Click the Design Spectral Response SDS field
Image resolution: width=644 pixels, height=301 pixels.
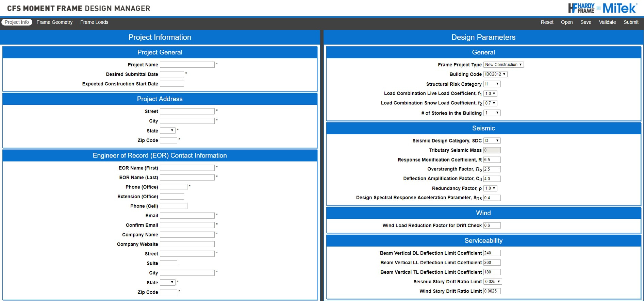(x=492, y=198)
